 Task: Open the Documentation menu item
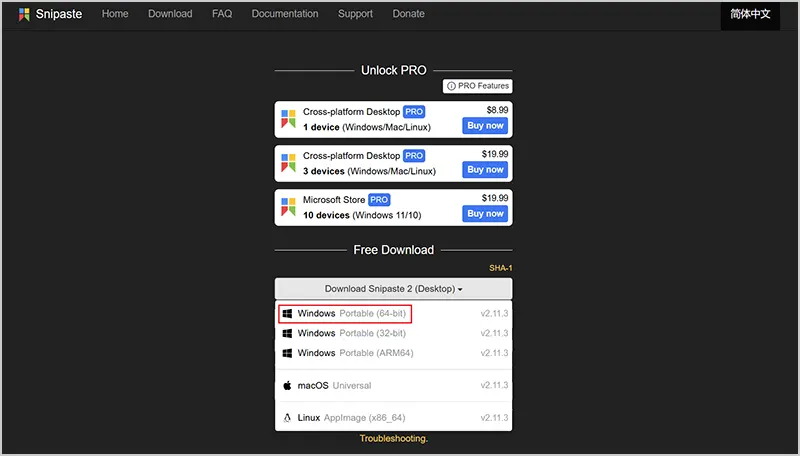(285, 14)
